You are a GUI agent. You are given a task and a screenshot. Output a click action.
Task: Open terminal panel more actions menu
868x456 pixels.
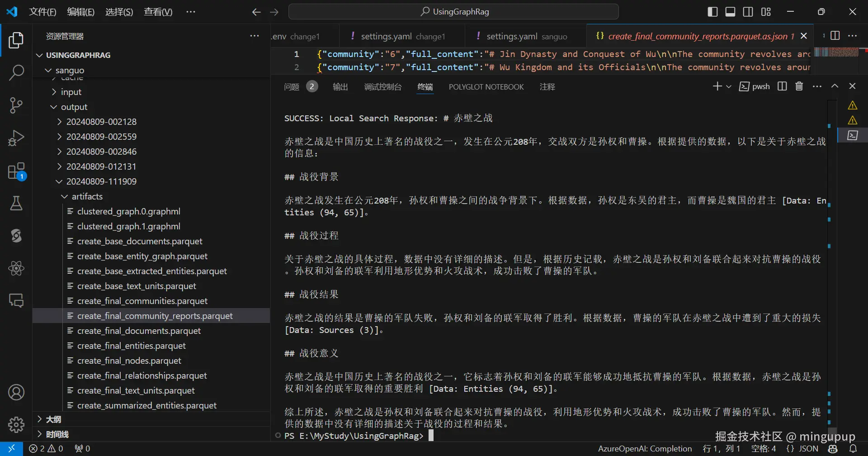[x=817, y=86]
